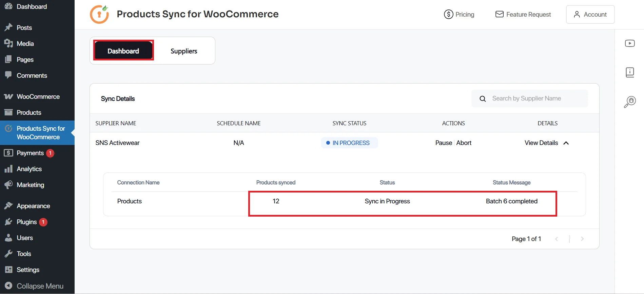Click the Collapse Menu arrow icon
Viewport: 644px width, 294px height.
tap(8, 286)
